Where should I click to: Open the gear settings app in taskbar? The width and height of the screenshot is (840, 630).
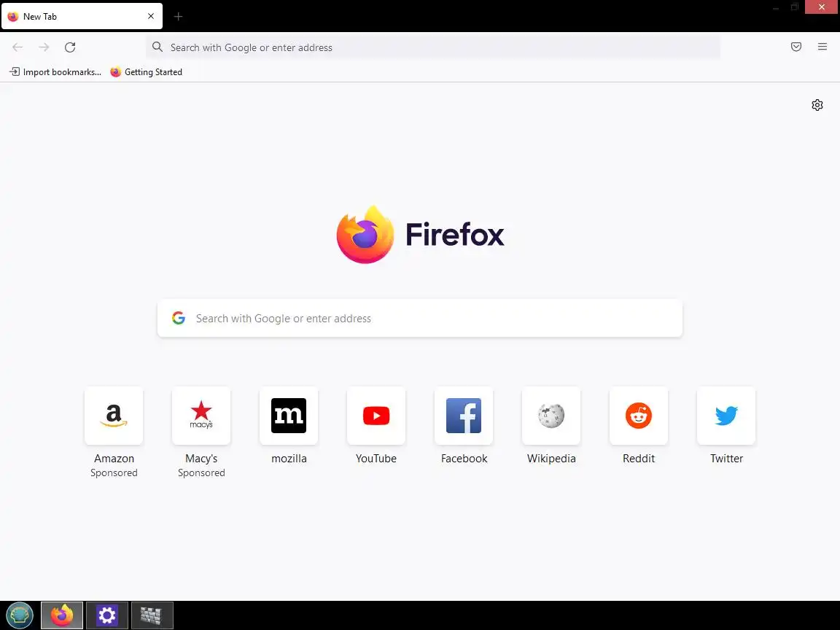pos(107,615)
